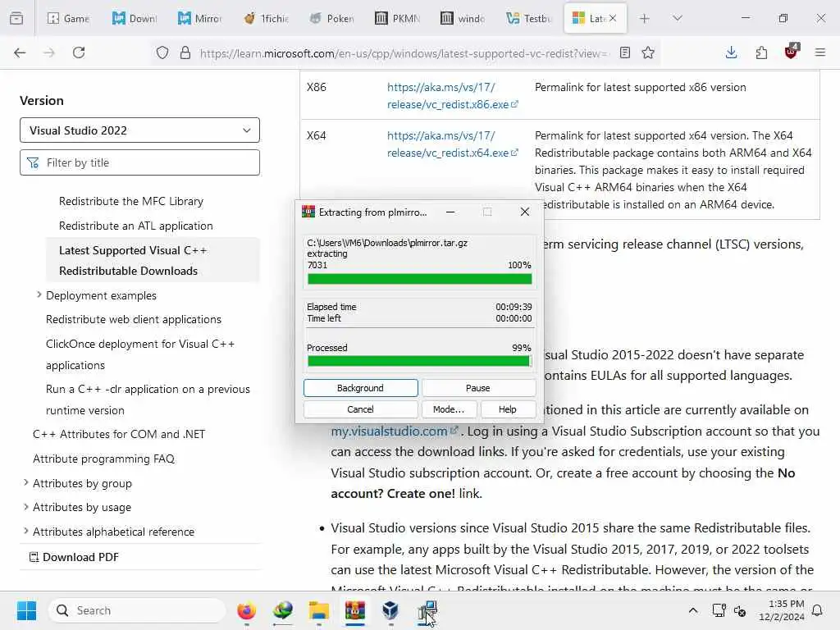The image size is (840, 630).
Task: Bookmark this page with the star icon
Action: pyautogui.click(x=648, y=52)
